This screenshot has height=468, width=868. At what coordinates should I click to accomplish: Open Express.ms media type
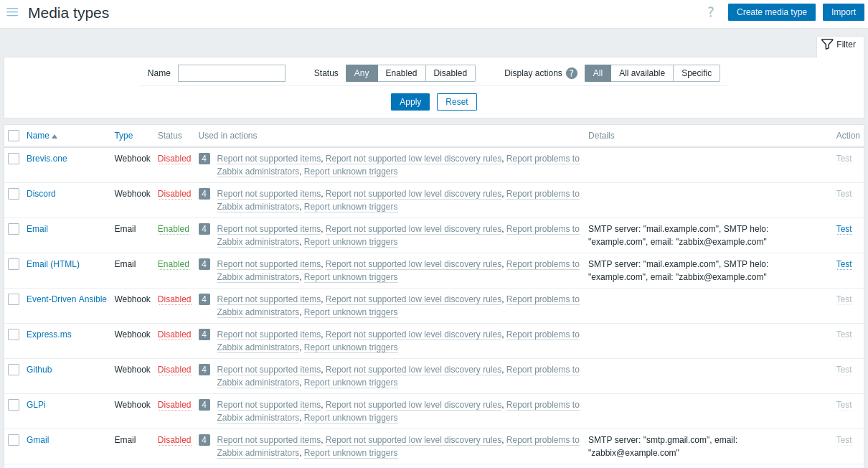[x=49, y=334]
